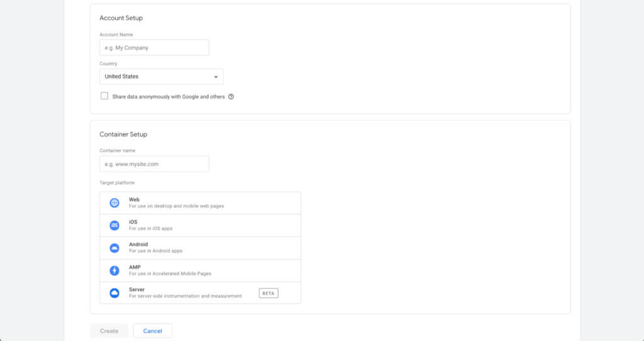Click the Share data anonymously label text
Image resolution: width=644 pixels, height=341 pixels.
[x=169, y=97]
